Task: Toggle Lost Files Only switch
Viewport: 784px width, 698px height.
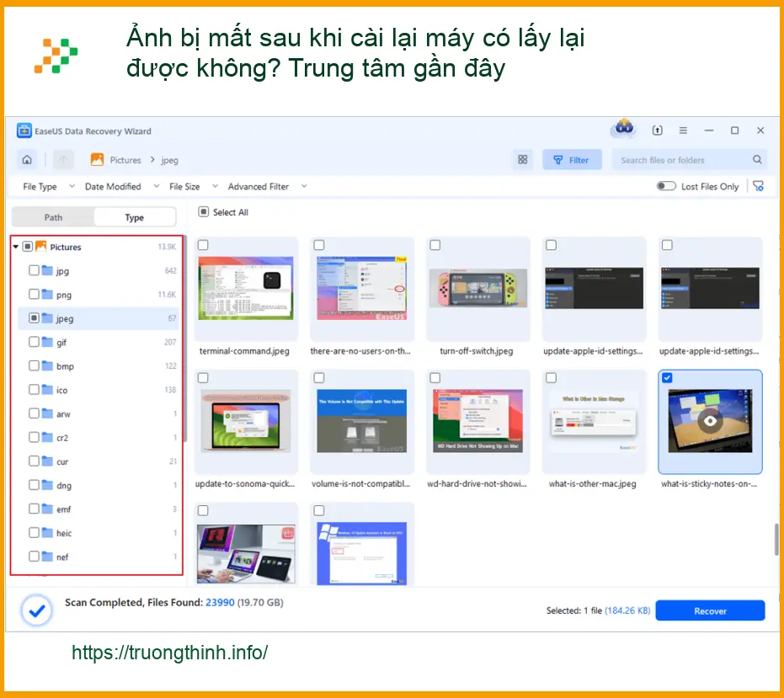Action: [666, 186]
